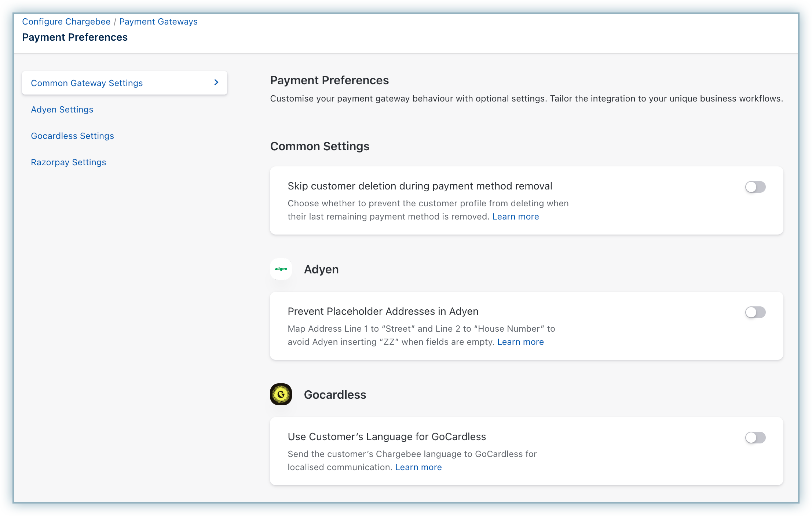Click Skip customer deletion setting title

[420, 186]
